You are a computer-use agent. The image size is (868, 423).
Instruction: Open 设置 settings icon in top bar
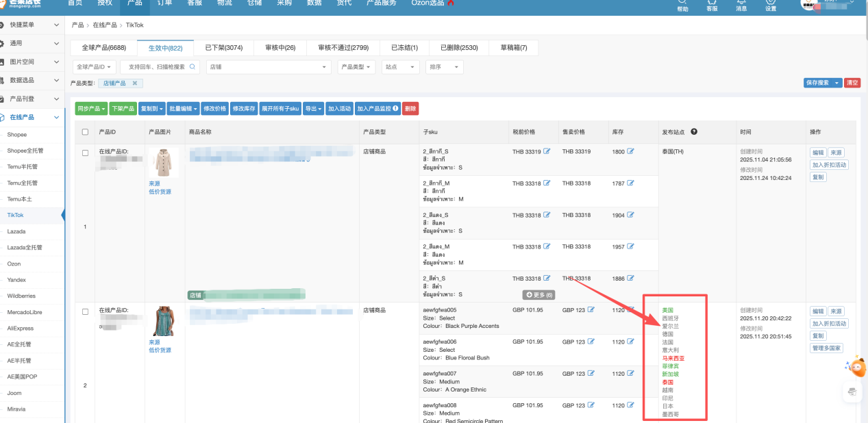coord(771,2)
